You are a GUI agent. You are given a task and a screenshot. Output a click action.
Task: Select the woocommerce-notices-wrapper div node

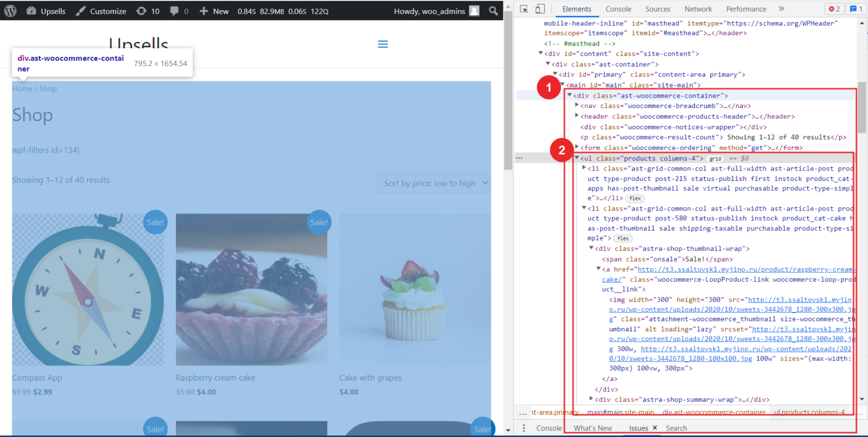tap(673, 127)
